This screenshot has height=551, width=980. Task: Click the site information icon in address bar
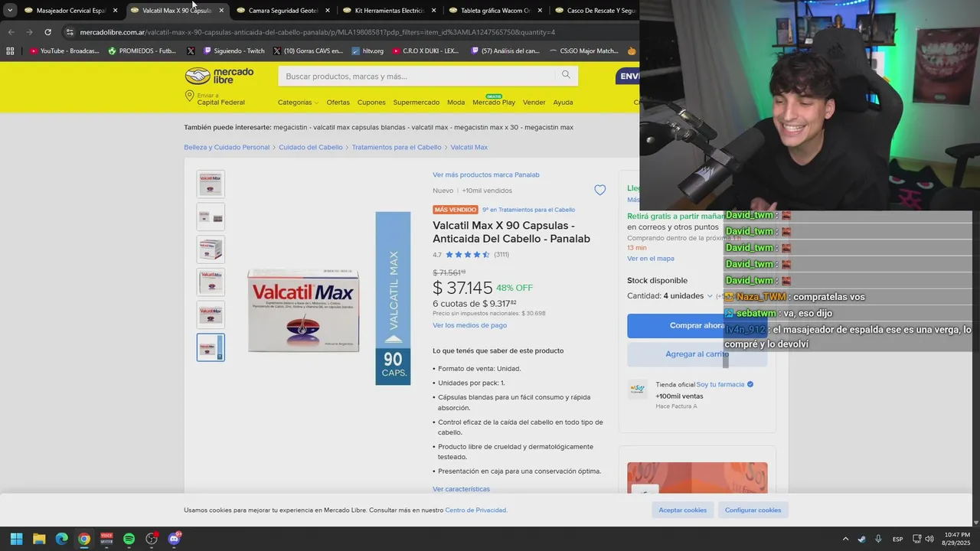[70, 32]
